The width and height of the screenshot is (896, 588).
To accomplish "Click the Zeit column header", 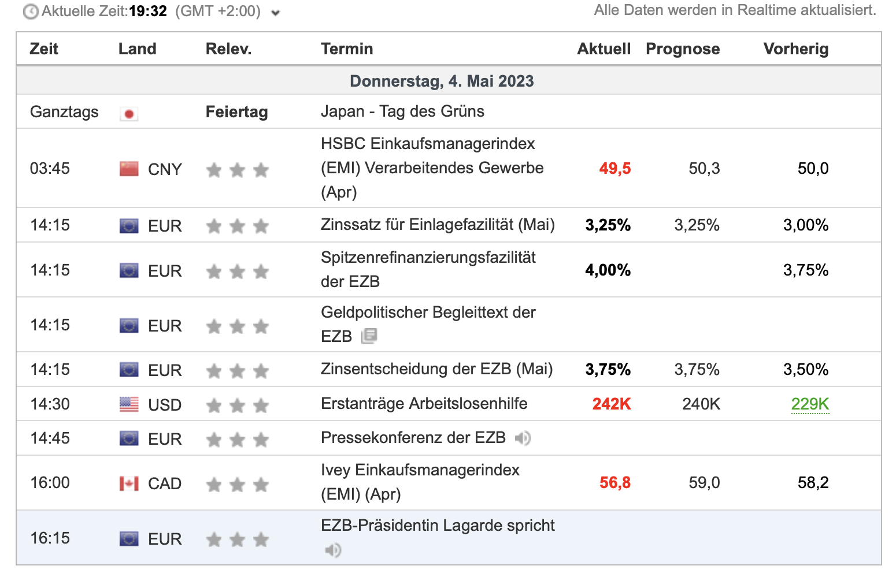I will [x=44, y=49].
